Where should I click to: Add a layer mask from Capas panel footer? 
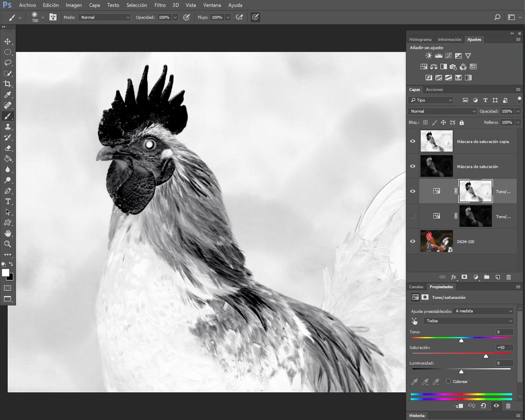pos(464,277)
